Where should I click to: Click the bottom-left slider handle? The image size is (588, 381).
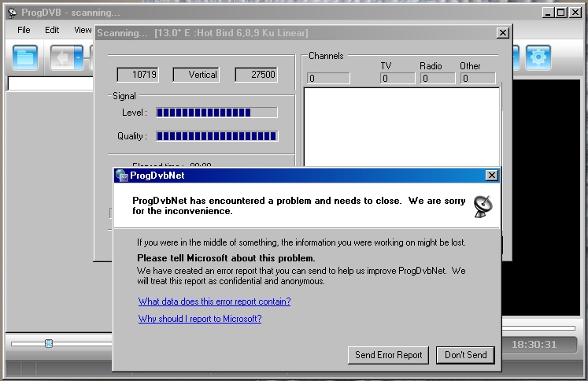[x=49, y=343]
